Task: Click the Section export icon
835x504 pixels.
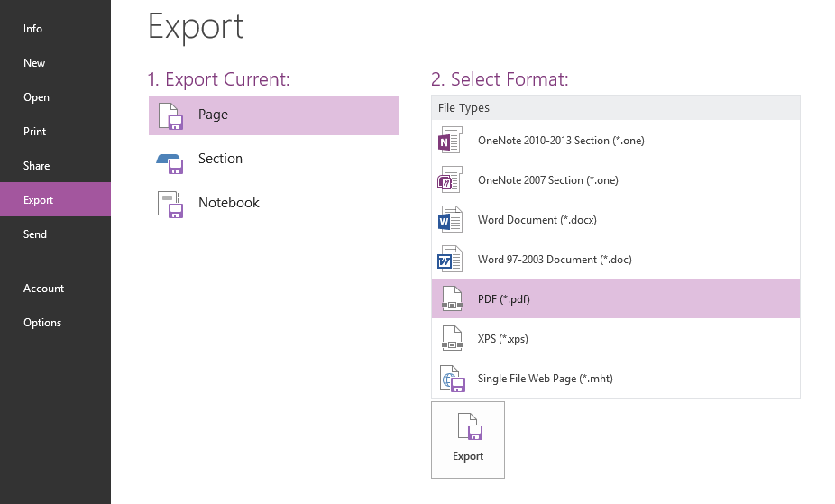Action: pyautogui.click(x=170, y=163)
